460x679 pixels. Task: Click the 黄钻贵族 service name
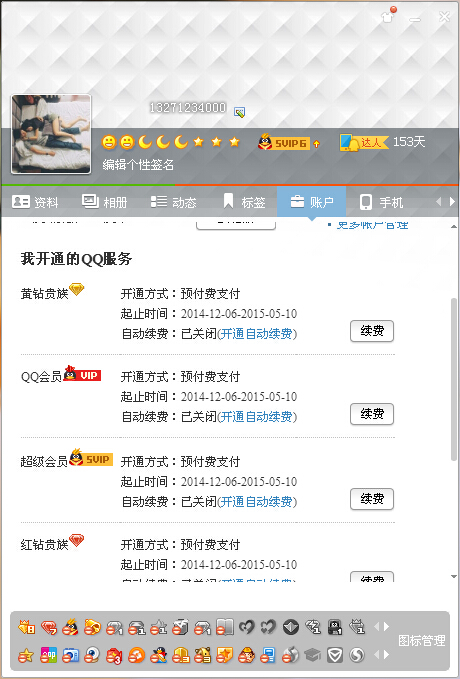coord(45,294)
